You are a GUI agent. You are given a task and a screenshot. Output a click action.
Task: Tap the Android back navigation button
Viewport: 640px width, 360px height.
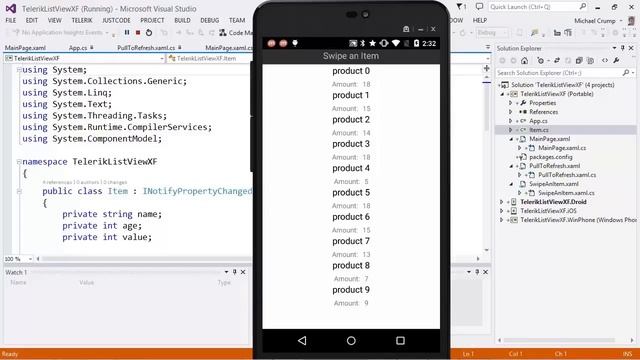pyautogui.click(x=302, y=340)
